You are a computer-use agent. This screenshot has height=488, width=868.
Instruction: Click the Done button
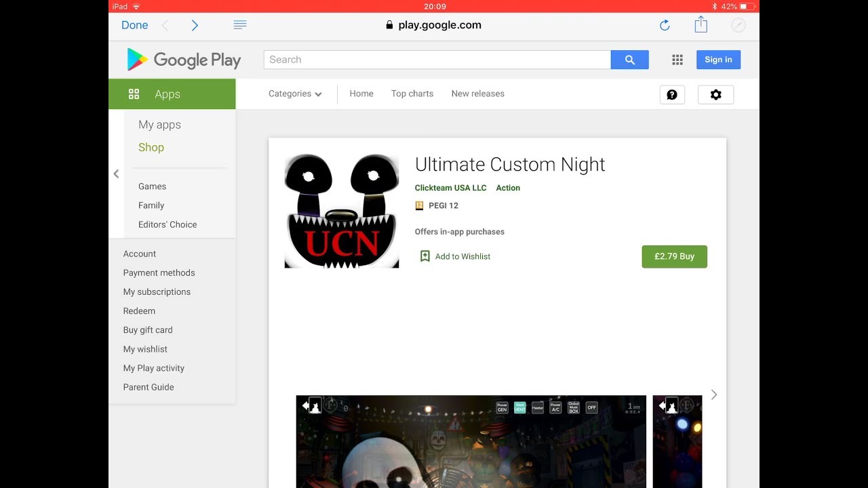[x=134, y=25]
